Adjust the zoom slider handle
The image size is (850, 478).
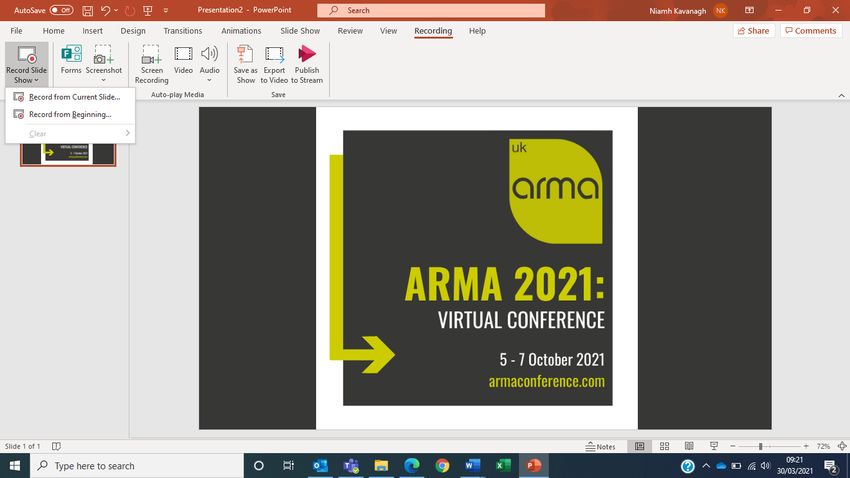click(761, 446)
